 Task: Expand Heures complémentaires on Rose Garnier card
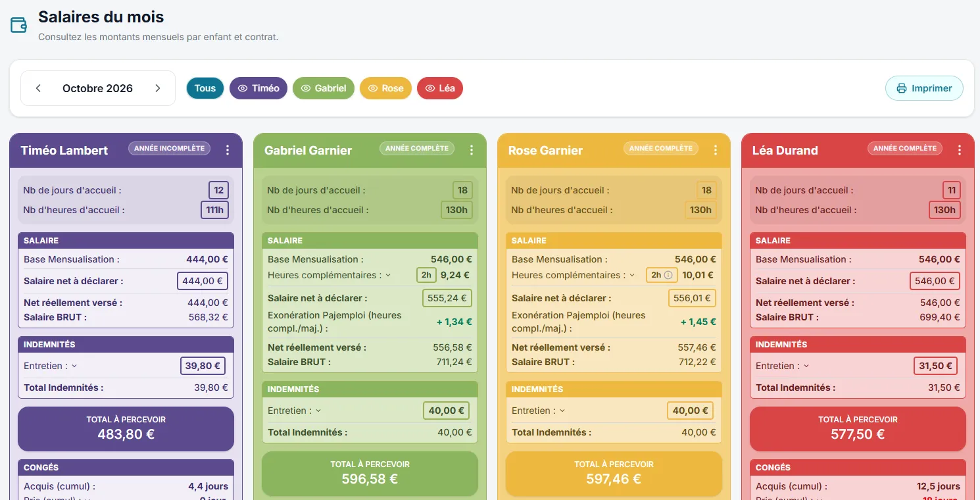tap(632, 275)
